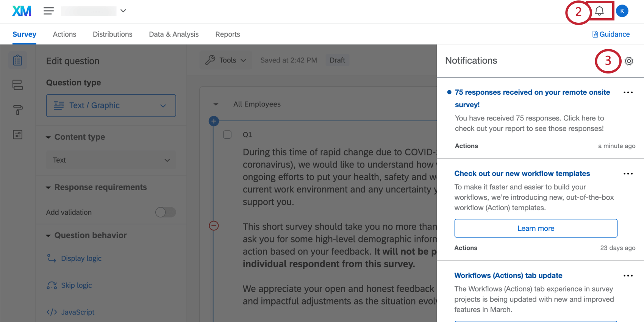Switch to the Data & Analysis tab
The image size is (644, 322).
click(174, 34)
